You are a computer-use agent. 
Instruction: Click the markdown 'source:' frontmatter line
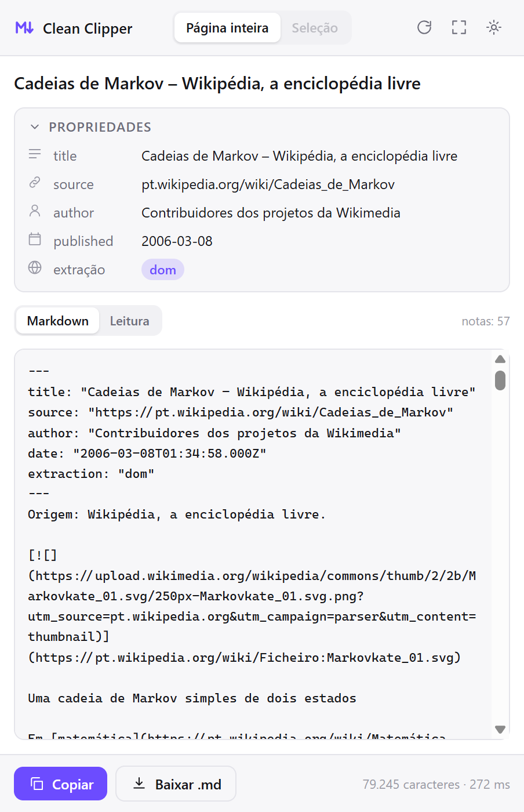(x=241, y=412)
